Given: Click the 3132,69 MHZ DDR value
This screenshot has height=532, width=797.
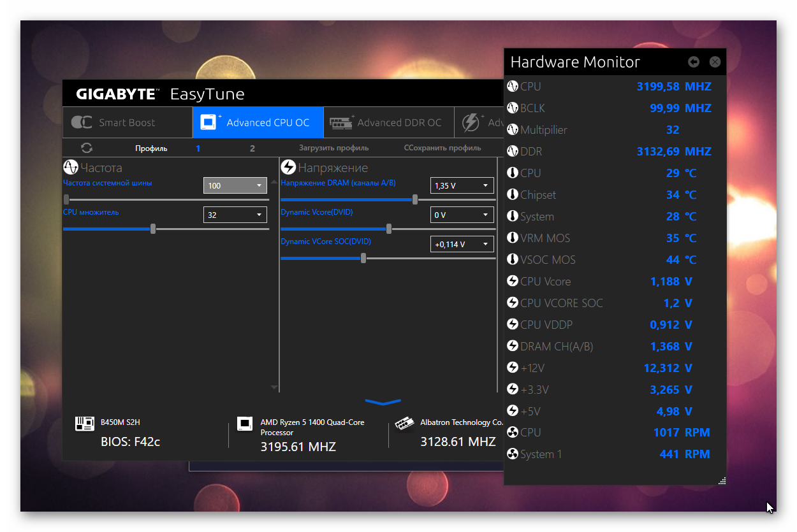Looking at the screenshot, I should coord(674,152).
